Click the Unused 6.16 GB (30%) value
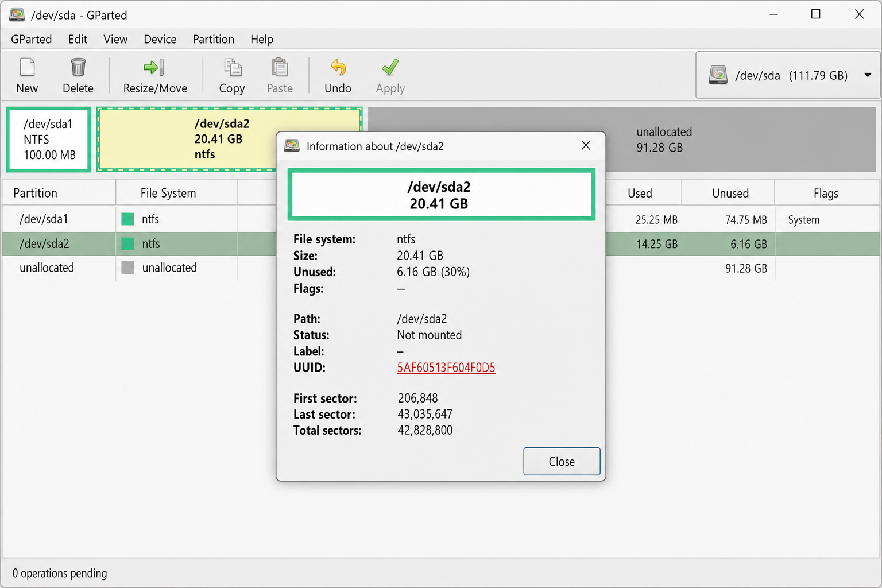Image resolution: width=882 pixels, height=588 pixels. coord(434,272)
